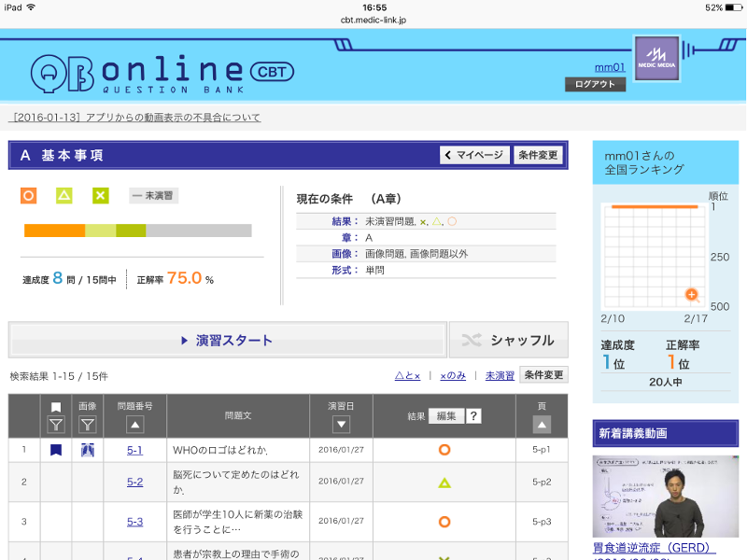Start practice with 演習スタート button
Screen dimensions: 747x560
227,341
